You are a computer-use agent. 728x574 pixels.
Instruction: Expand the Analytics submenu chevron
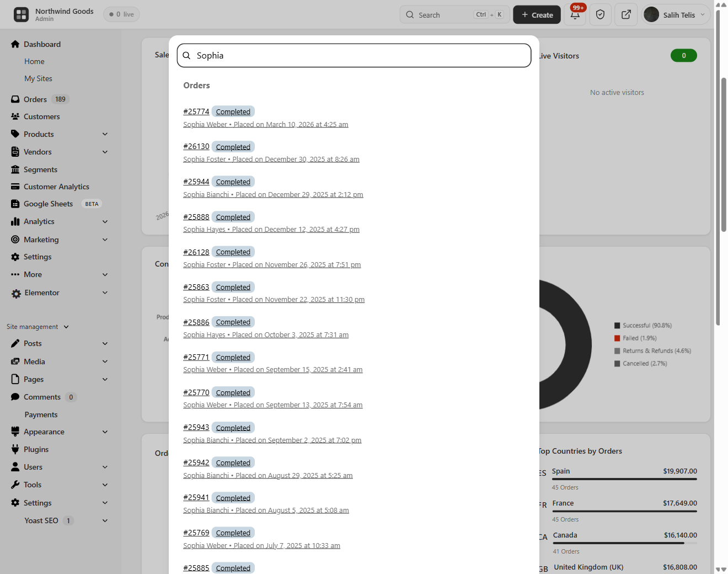coord(105,221)
